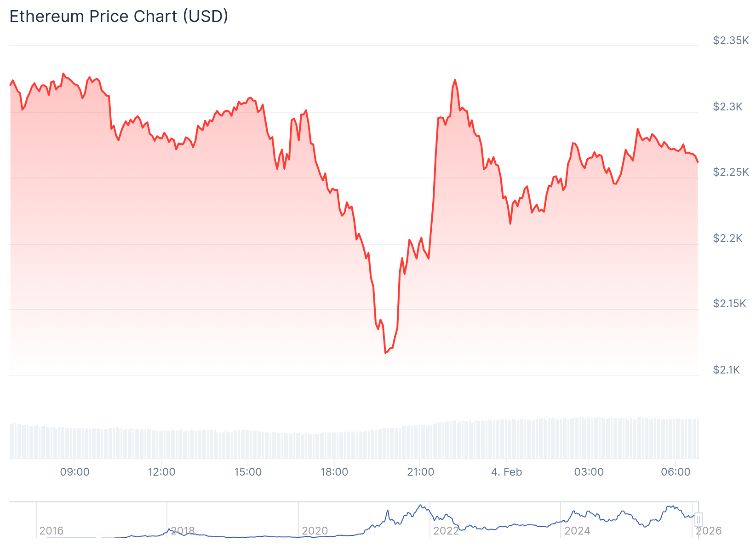
Task: Click the 15:00 time axis label
Action: 248,472
